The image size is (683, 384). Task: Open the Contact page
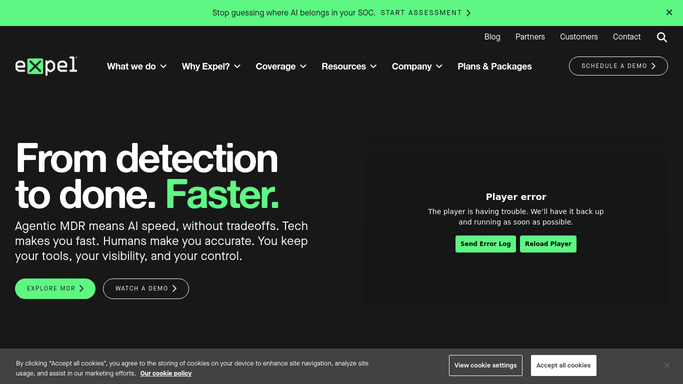[626, 37]
